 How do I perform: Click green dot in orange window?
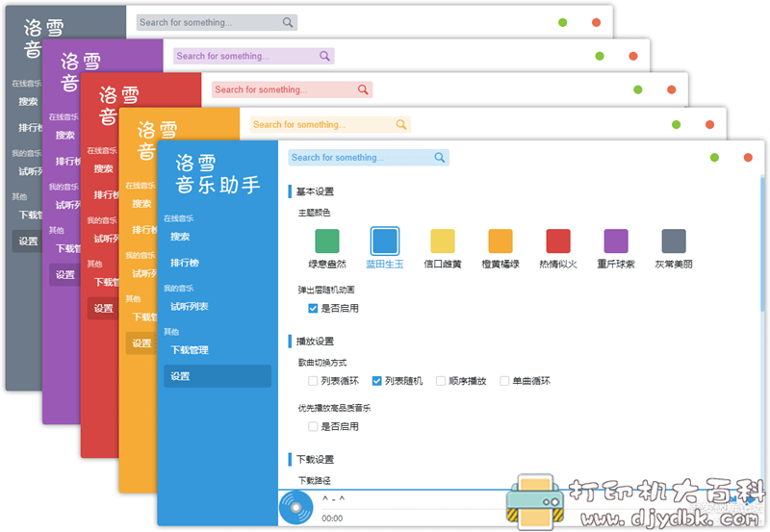677,125
